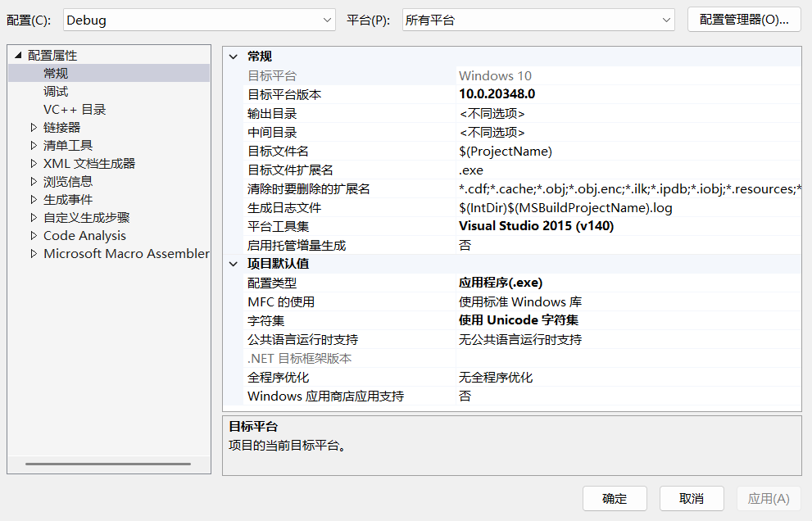Click the 目标平台版本 value 10.0.20348.0
The image size is (812, 521).
tap(497, 94)
